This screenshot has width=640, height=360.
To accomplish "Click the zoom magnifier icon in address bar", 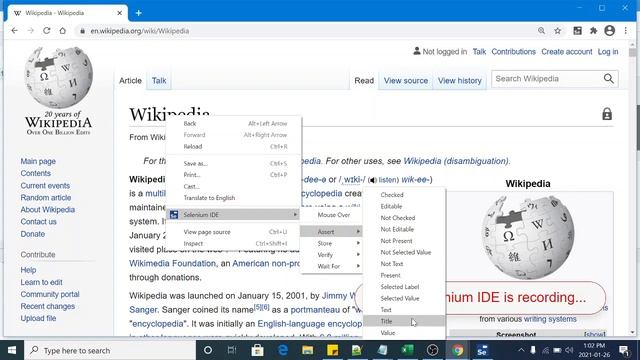I will tap(541, 31).
